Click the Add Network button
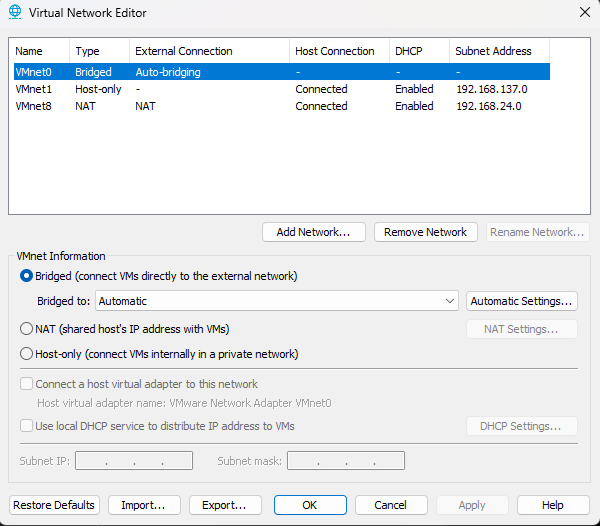600x526 pixels. 313,232
